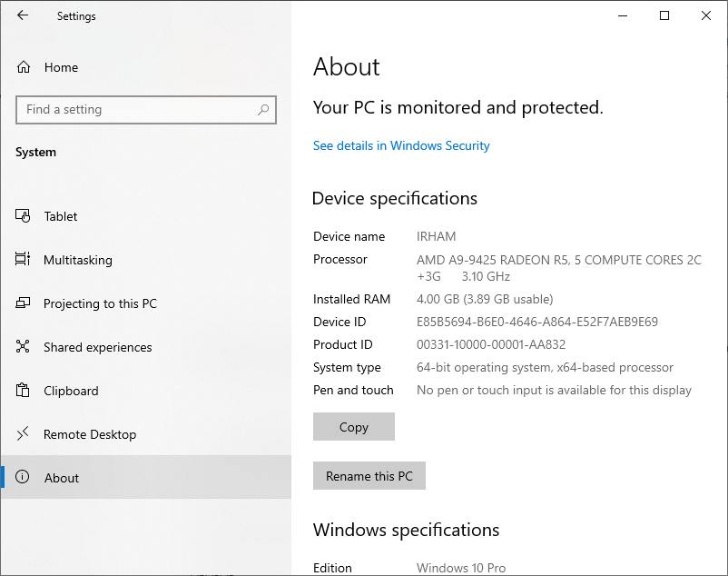Viewport: 728px width, 576px height.
Task: Focus the Find a setting search box
Action: point(146,110)
